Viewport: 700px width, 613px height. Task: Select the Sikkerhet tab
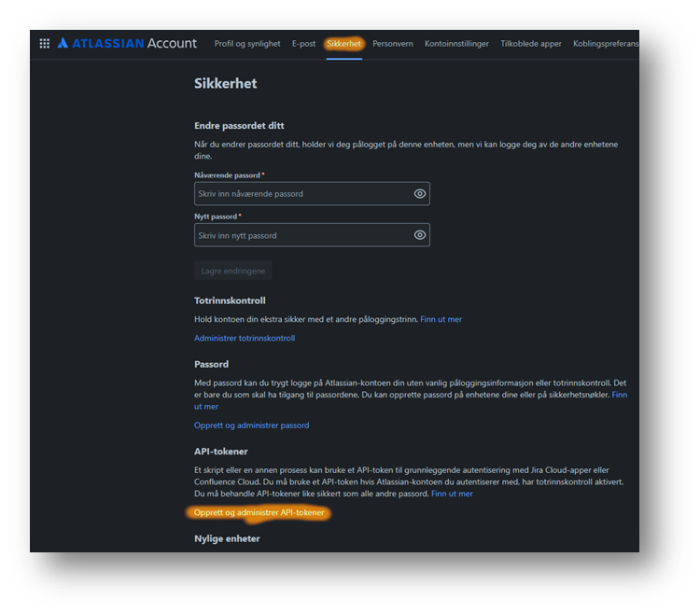(343, 44)
